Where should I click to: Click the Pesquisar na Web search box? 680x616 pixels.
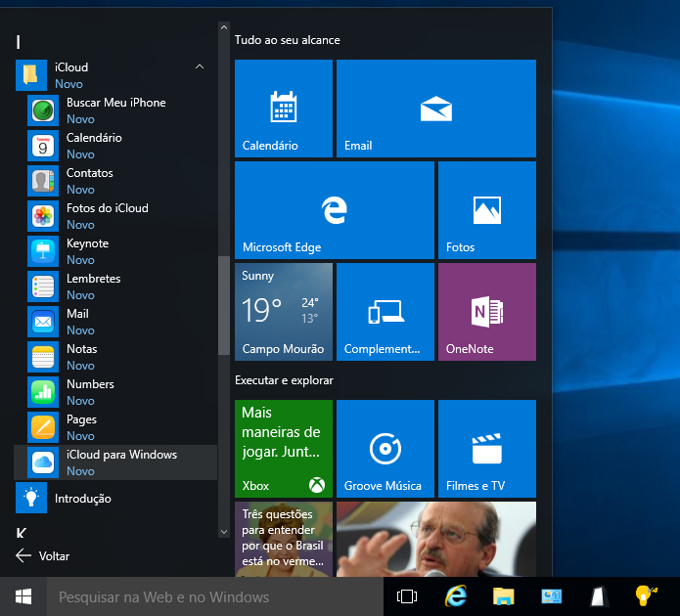click(x=215, y=596)
